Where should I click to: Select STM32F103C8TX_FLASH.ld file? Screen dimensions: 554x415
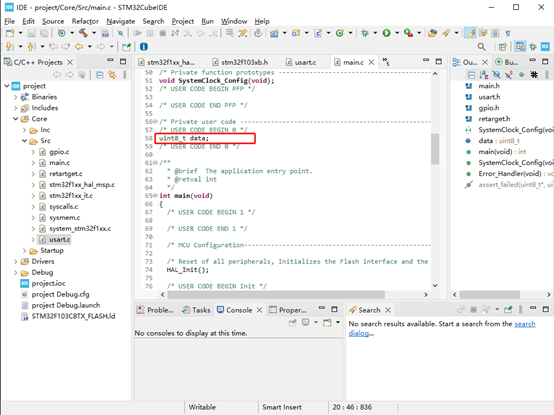point(73,316)
